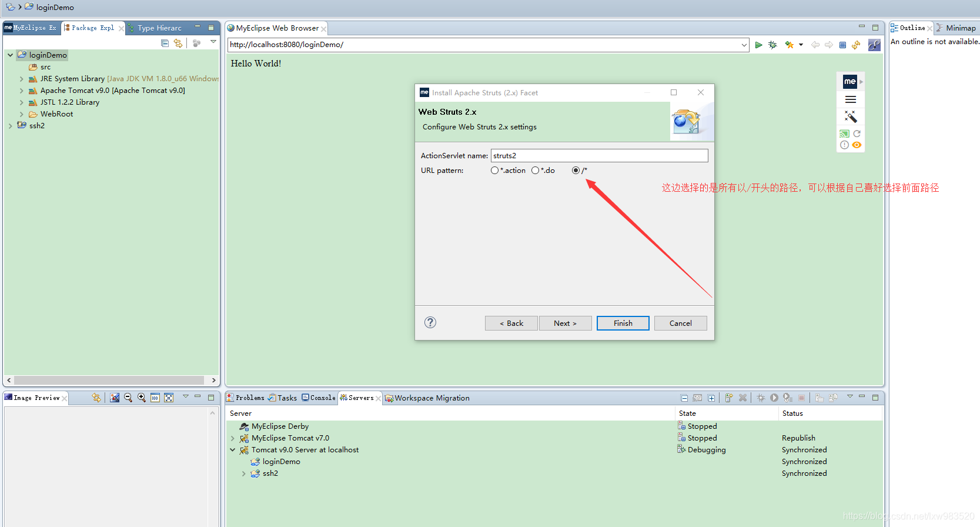Run the page with green play arrow in browser toolbar
This screenshot has height=527, width=980.
758,45
